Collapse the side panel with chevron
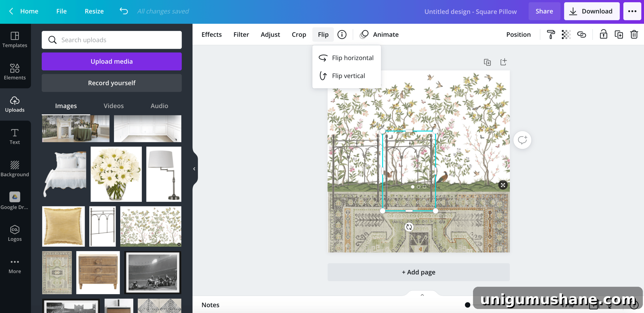The width and height of the screenshot is (644, 313). (194, 169)
